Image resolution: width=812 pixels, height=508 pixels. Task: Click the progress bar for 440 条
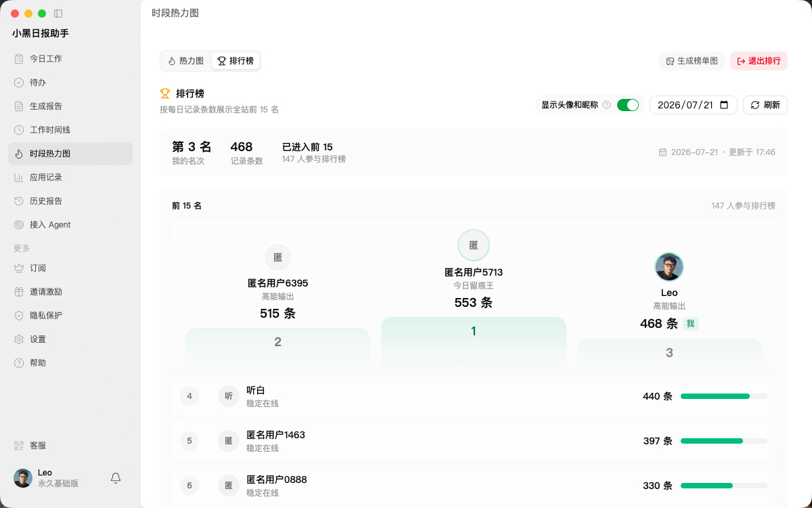point(724,396)
